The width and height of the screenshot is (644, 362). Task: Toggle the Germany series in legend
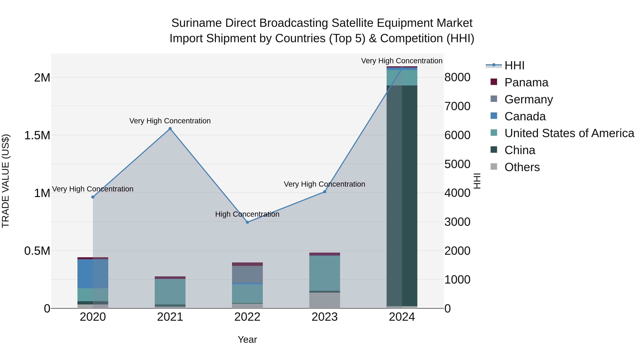(x=521, y=99)
